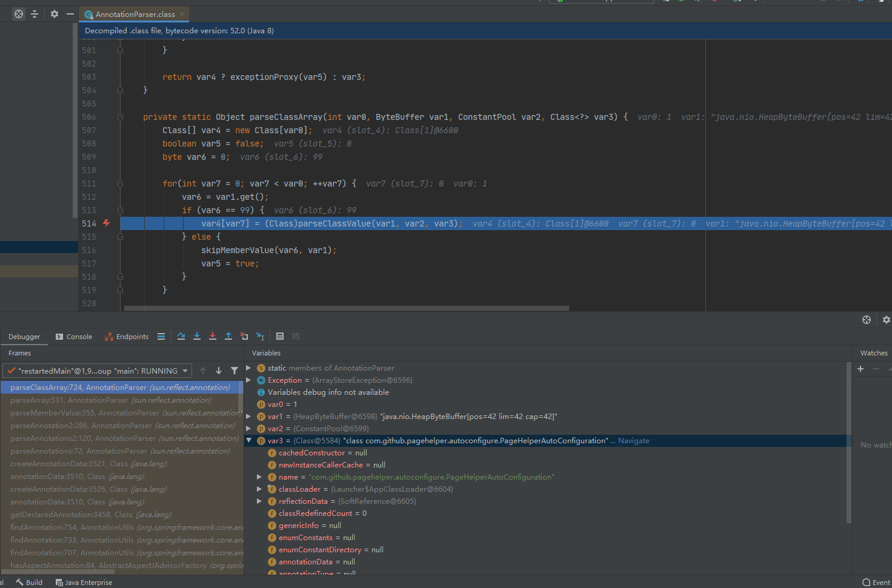The width and height of the screenshot is (892, 588).
Task: Click the Frames panel header
Action: [19, 353]
